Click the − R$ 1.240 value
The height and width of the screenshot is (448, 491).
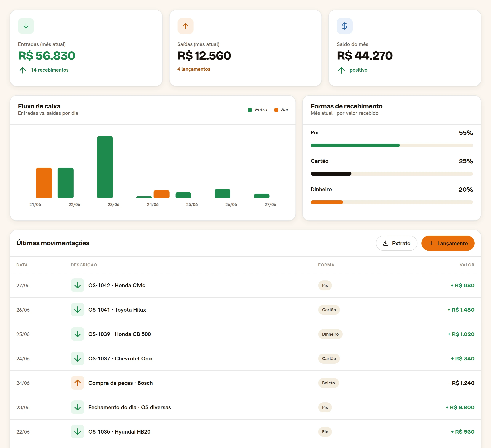[461, 383]
